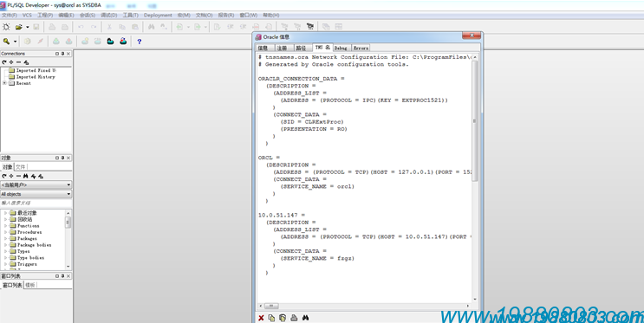
Task: Click print icon in Oracle info dialog
Action: click(x=294, y=318)
